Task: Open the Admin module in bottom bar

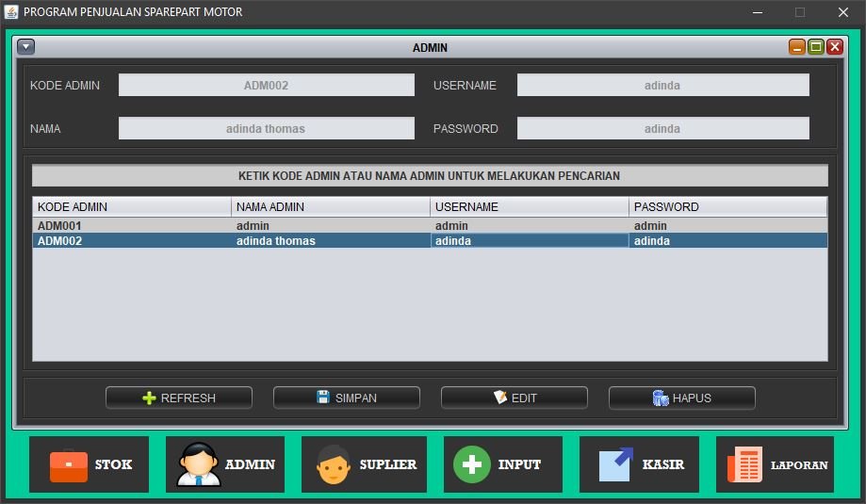Action: (225, 464)
